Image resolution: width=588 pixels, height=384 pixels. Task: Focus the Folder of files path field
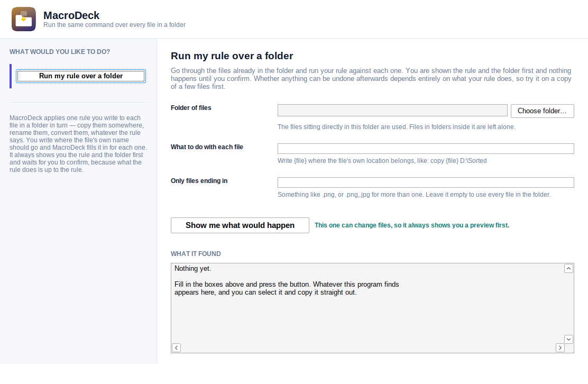pyautogui.click(x=392, y=110)
